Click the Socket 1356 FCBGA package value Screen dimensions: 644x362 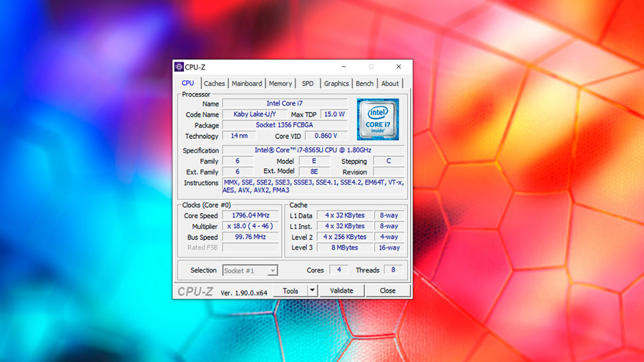285,124
